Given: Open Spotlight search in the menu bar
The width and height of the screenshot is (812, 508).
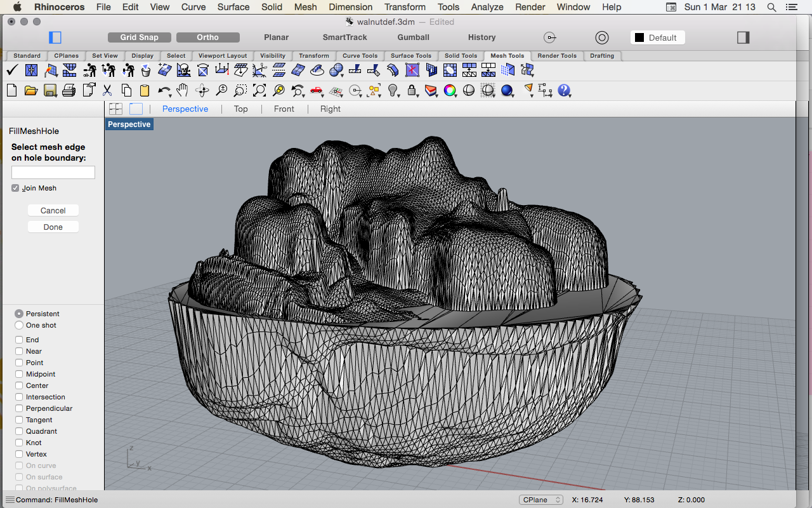Looking at the screenshot, I should 771,7.
